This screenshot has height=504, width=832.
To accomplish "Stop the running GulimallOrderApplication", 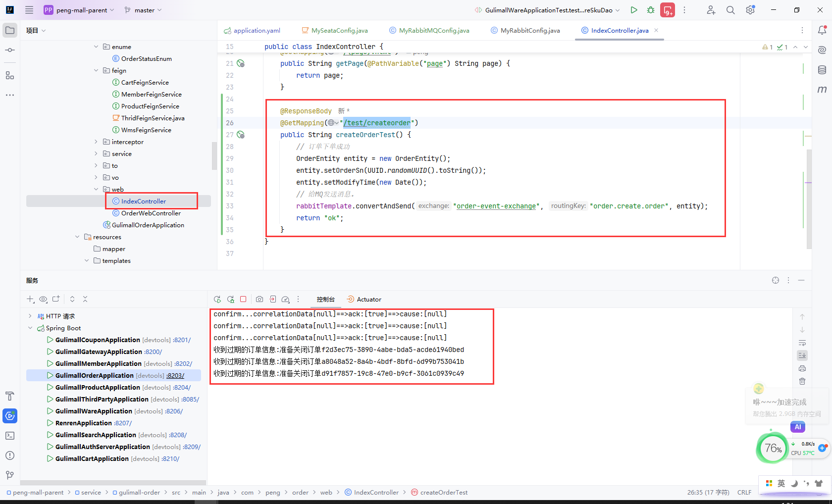I will [x=243, y=299].
